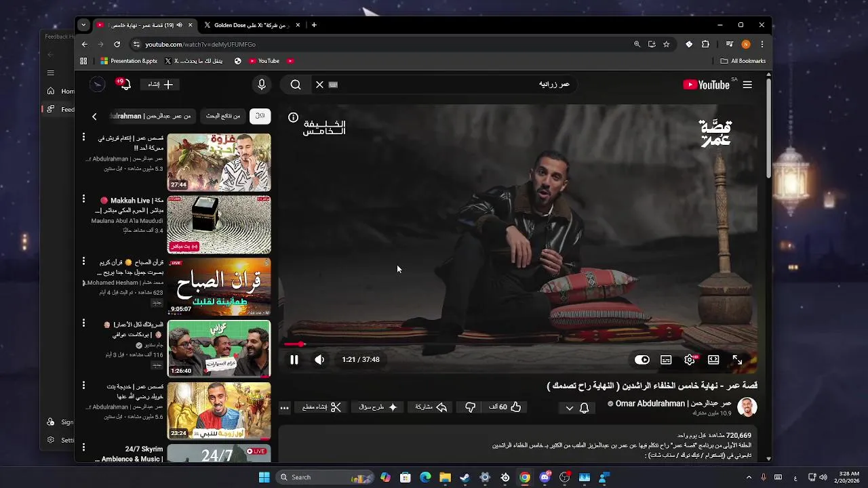Select the 'الكل' filter chip
868x488 pixels.
[260, 116]
